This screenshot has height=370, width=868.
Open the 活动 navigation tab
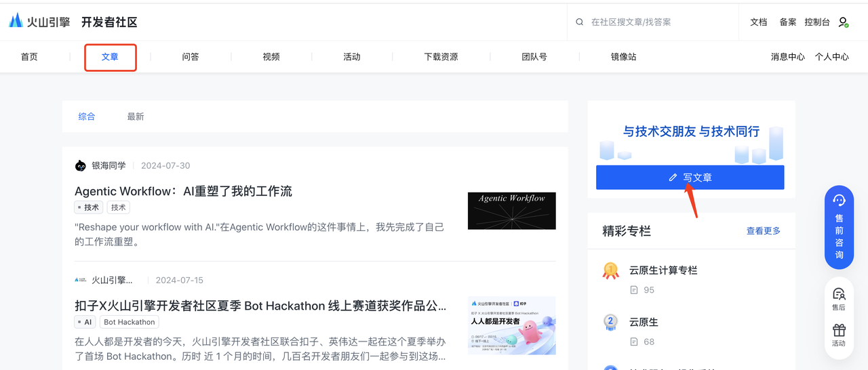click(352, 57)
